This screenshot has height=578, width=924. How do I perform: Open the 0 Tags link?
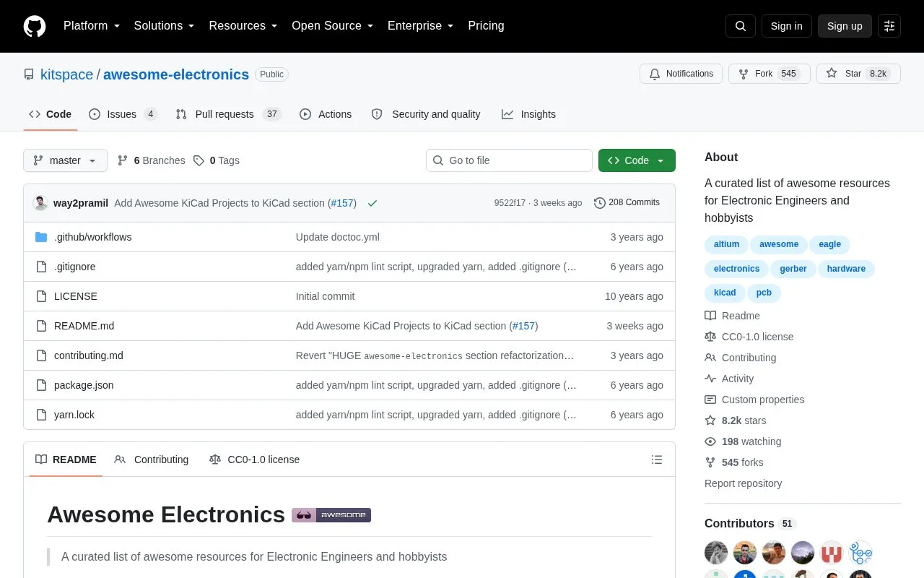217,160
